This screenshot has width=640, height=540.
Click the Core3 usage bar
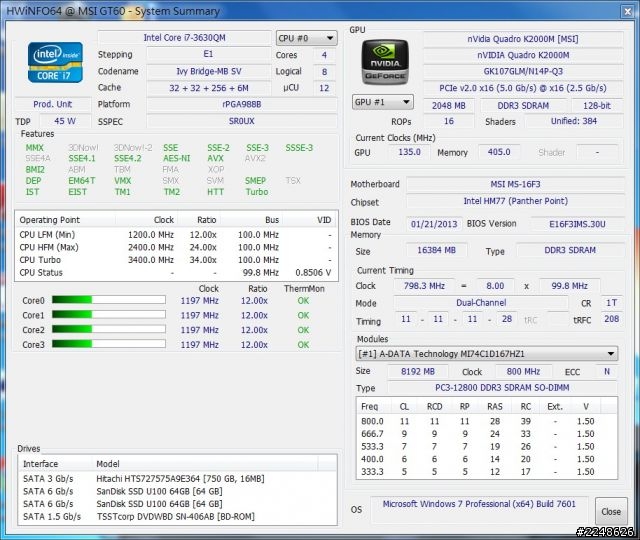pos(109,344)
